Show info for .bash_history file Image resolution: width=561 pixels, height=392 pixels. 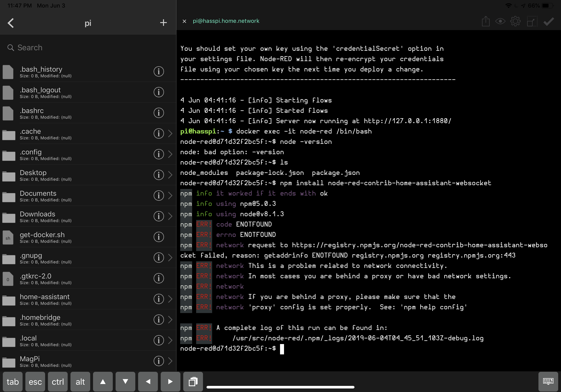[x=159, y=72]
